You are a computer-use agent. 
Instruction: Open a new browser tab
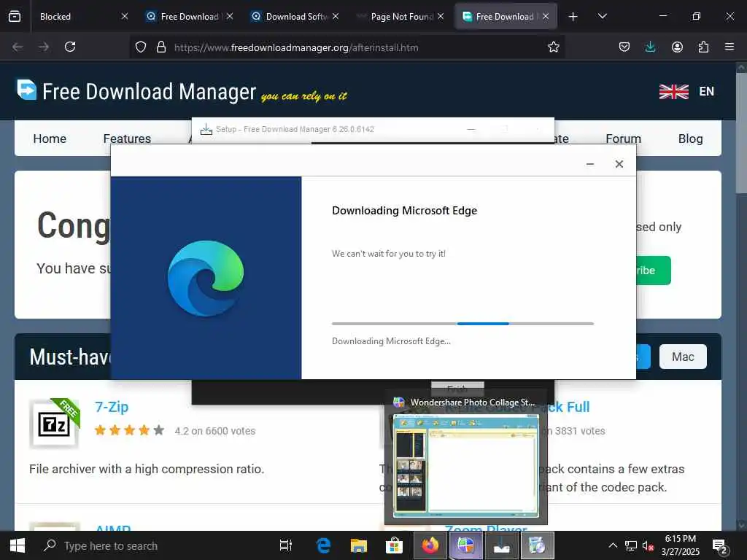[x=573, y=17]
